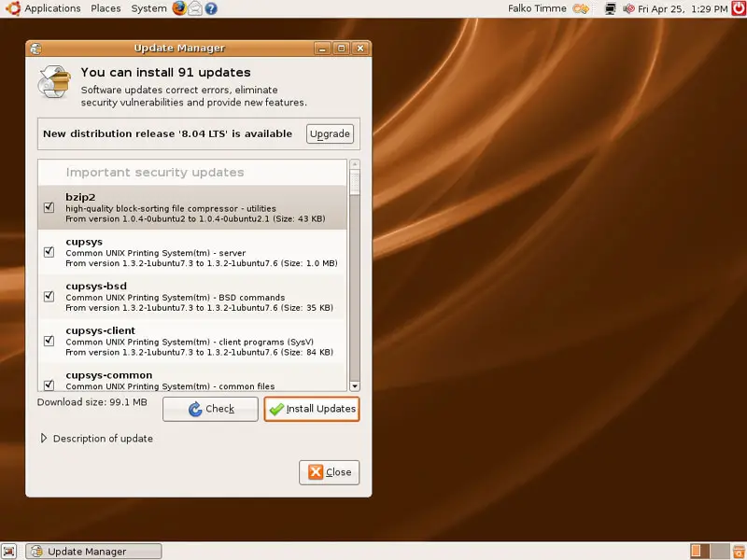This screenshot has height=560, width=747.
Task: Select the cupsys-client package name
Action: (101, 330)
